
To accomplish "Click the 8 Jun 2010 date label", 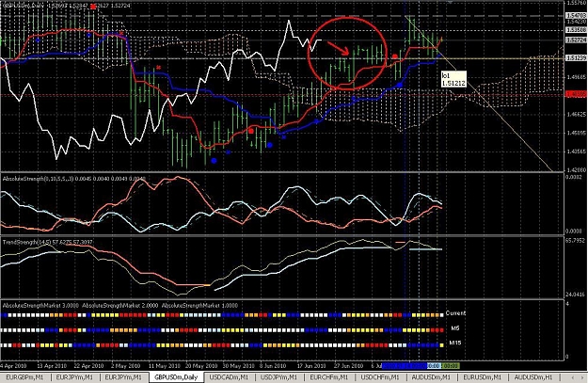I will click(273, 366).
